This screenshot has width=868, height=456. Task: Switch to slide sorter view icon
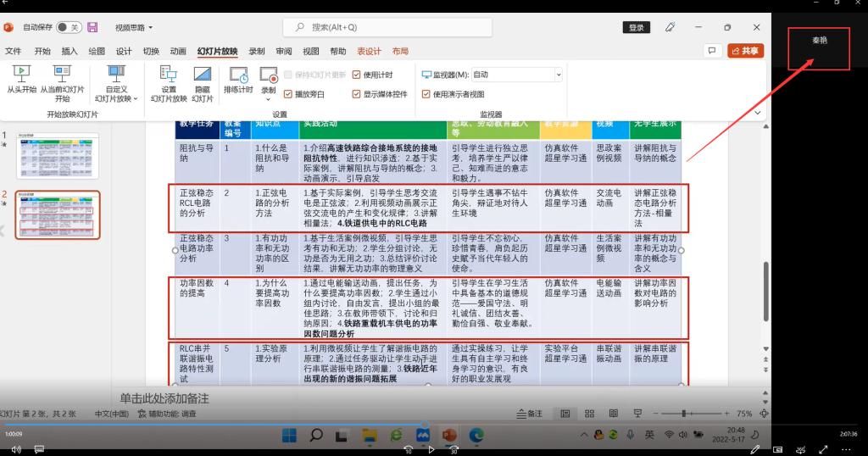click(589, 414)
